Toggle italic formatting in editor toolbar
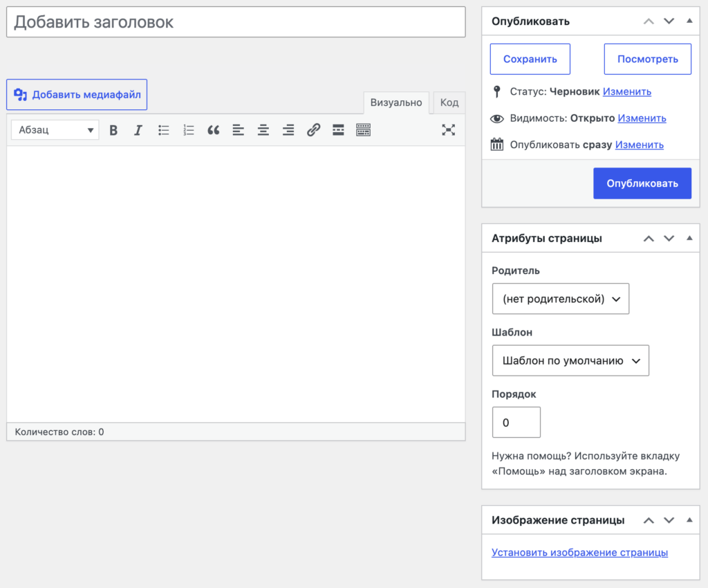The width and height of the screenshot is (708, 588). 138,131
